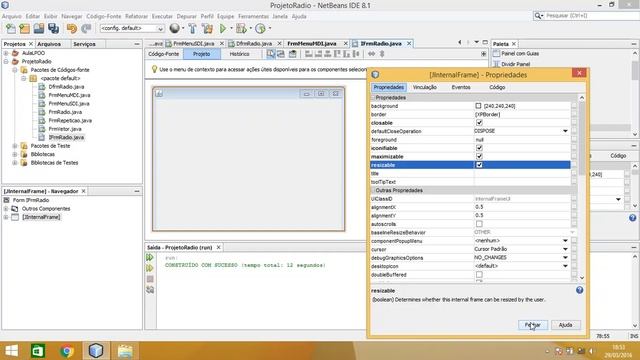This screenshot has width=640, height=360.
Task: Click the New Project toolbar icon
Action: (x=24, y=28)
